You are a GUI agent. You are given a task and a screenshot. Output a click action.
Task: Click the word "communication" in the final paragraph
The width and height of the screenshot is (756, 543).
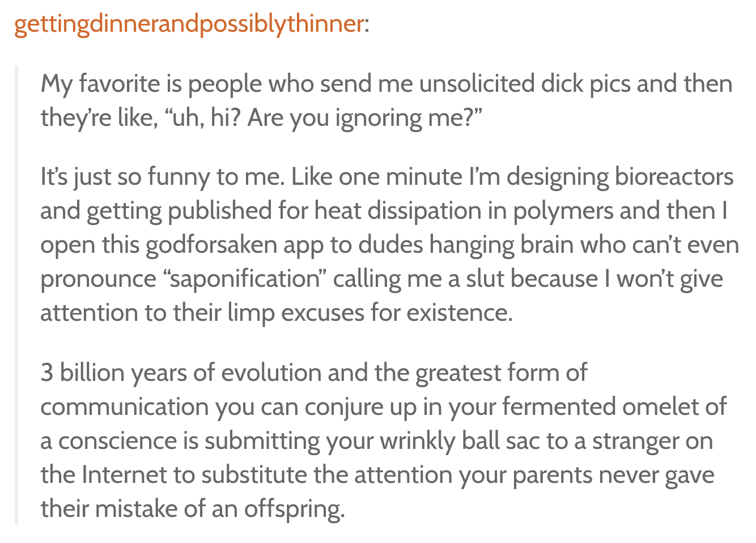124,407
